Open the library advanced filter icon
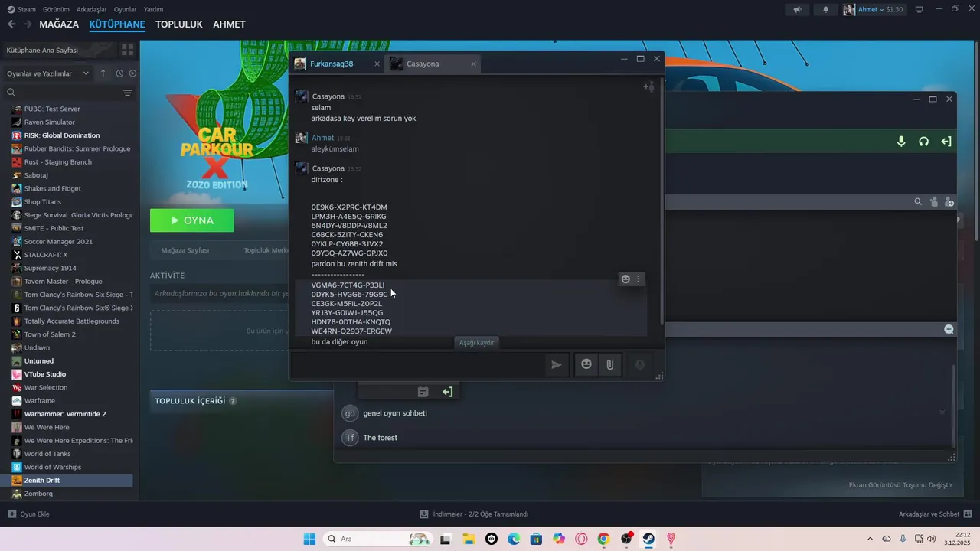Screen dimensions: 980x551 tap(127, 93)
